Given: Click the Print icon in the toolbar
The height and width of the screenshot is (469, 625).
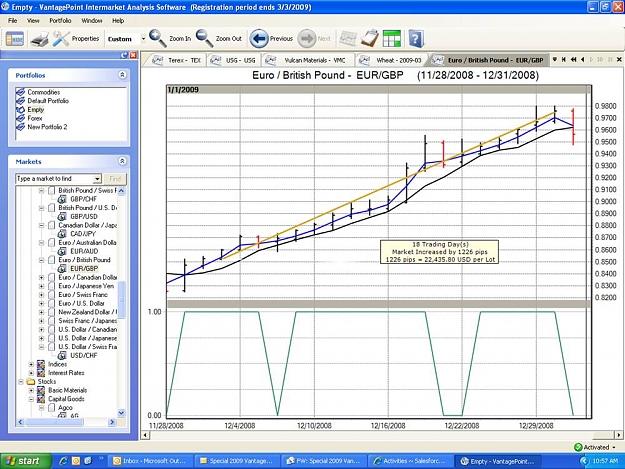Looking at the screenshot, I should (40, 39).
